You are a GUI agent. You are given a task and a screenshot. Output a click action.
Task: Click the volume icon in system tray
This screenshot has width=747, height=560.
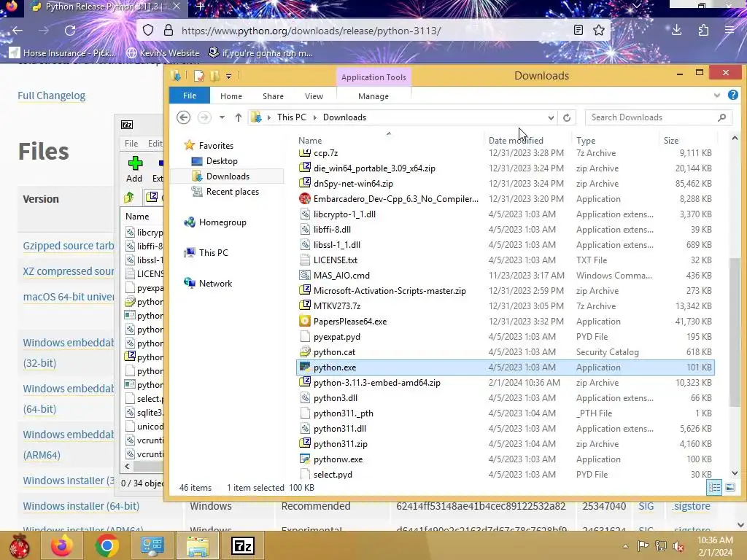[x=678, y=545]
